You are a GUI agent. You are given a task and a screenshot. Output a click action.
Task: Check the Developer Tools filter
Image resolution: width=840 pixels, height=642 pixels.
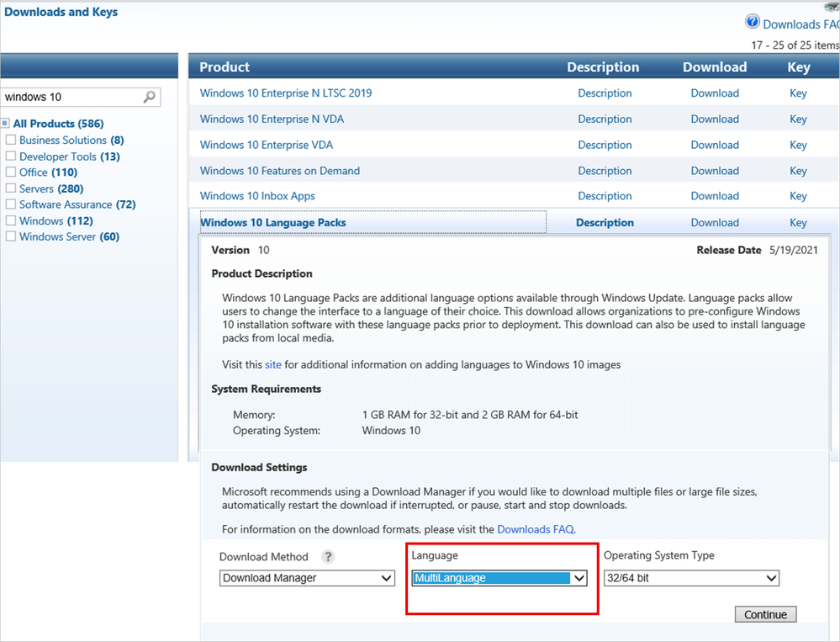coord(11,156)
